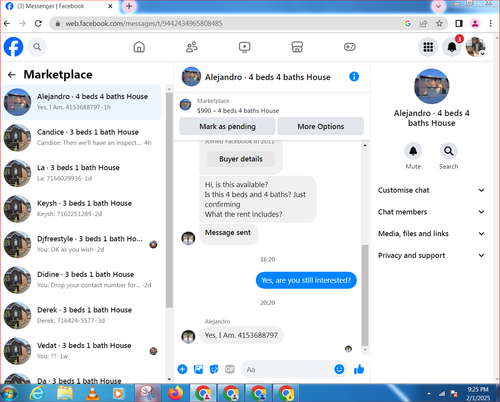Screen dimensions: 500x402
Task: Click the browser address bar URL
Action: coord(144,23)
